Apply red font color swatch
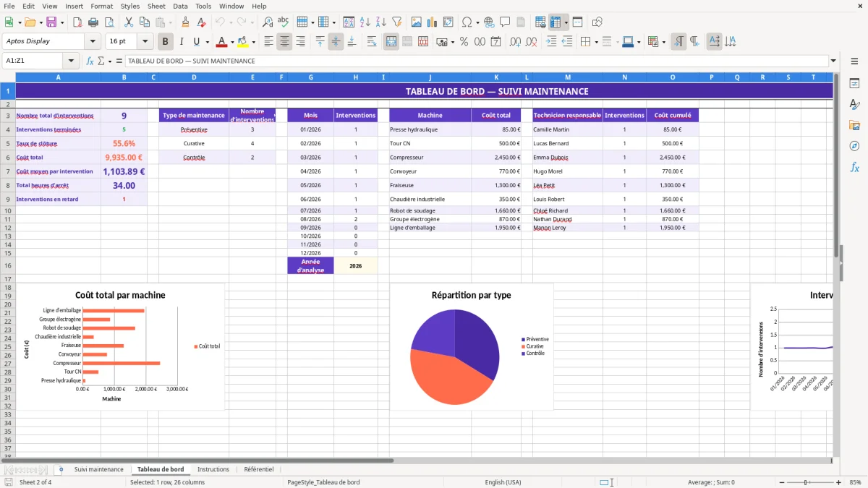 tap(221, 42)
